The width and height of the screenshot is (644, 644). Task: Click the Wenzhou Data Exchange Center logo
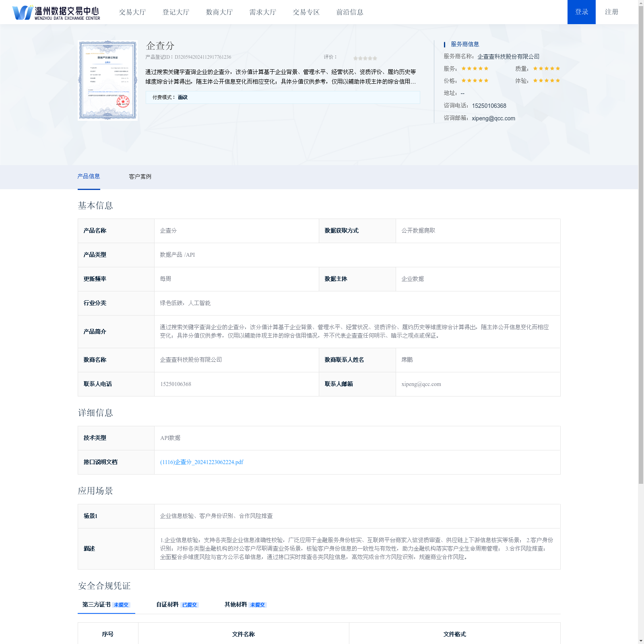(56, 12)
